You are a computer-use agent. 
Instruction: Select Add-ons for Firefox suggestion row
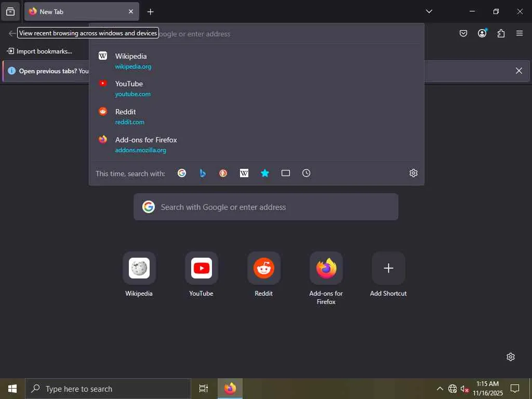(x=257, y=144)
